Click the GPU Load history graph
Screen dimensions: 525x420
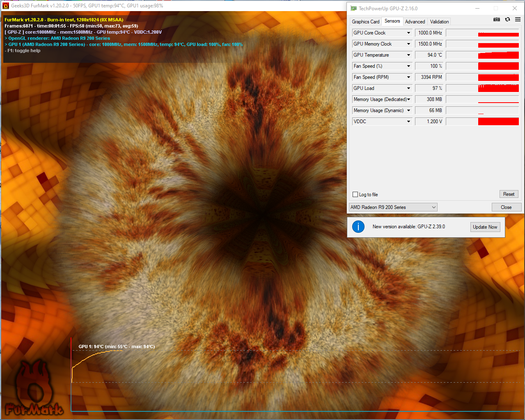(482, 88)
